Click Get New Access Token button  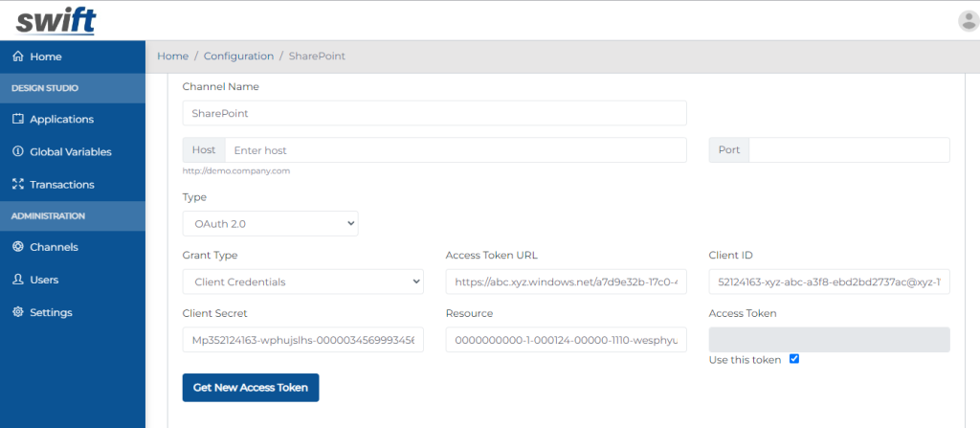point(251,388)
